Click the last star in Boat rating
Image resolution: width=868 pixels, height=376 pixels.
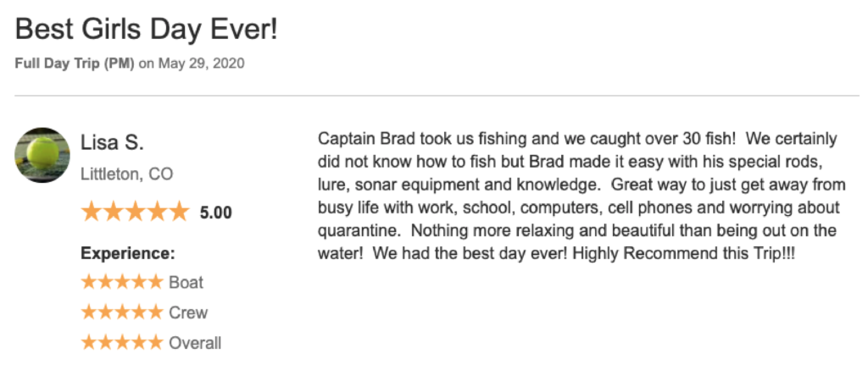pyautogui.click(x=155, y=283)
